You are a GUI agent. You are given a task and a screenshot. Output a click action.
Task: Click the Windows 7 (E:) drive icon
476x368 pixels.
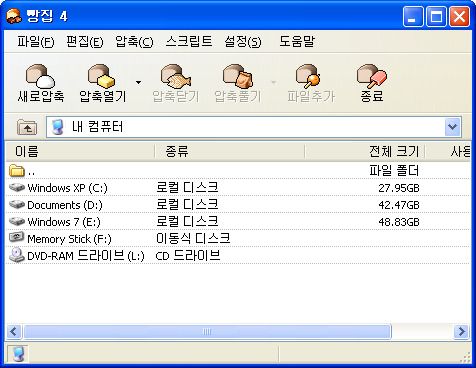click(17, 221)
